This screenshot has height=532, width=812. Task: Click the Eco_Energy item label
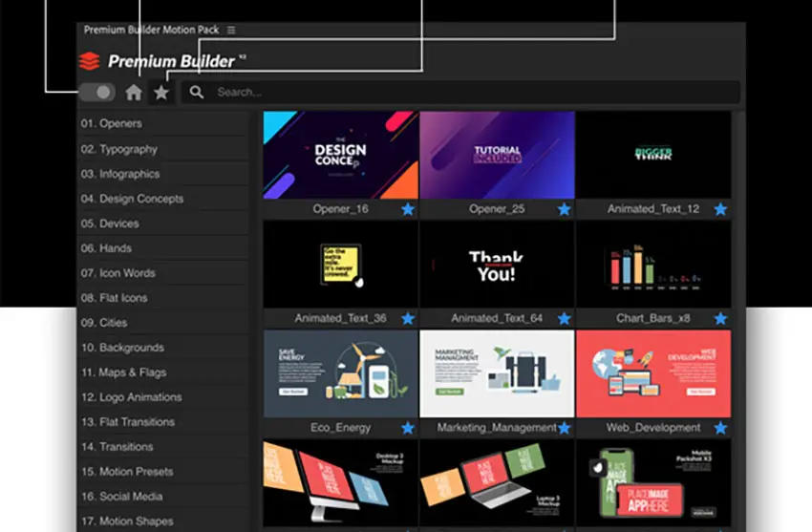click(x=340, y=428)
